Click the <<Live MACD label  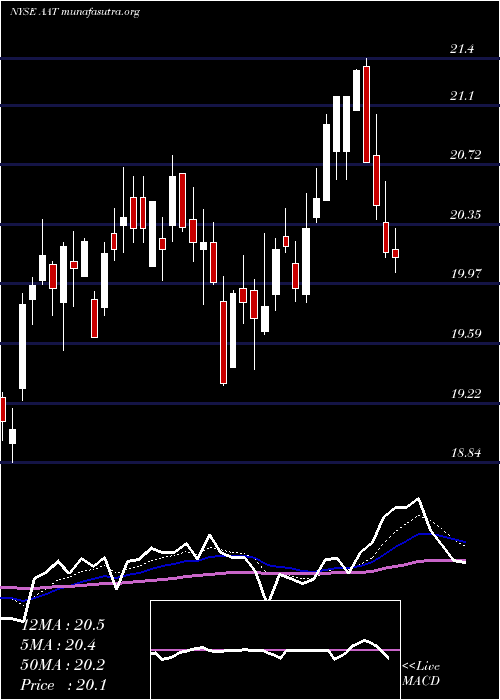(x=421, y=673)
